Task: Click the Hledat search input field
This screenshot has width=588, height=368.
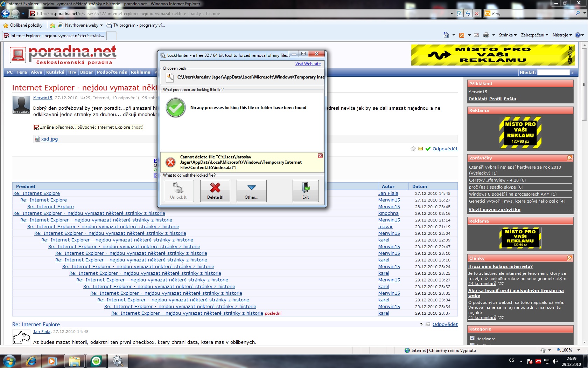Action: 553,73
